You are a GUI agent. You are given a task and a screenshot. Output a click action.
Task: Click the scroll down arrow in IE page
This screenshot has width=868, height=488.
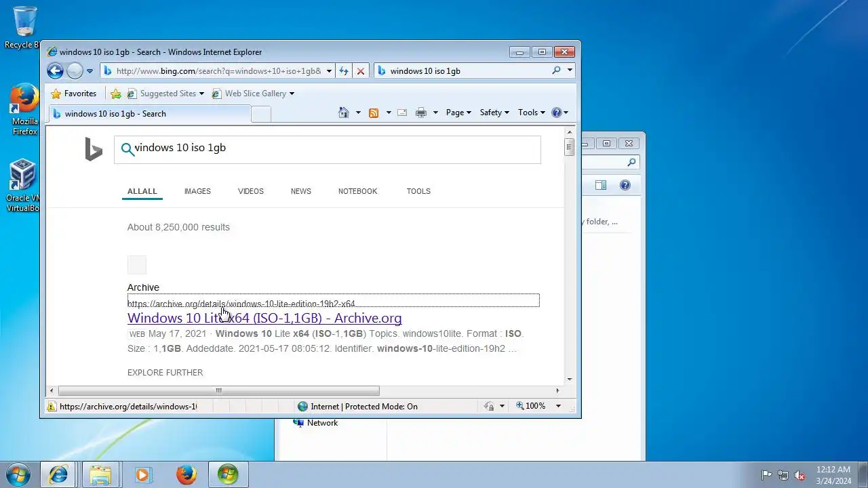click(570, 380)
